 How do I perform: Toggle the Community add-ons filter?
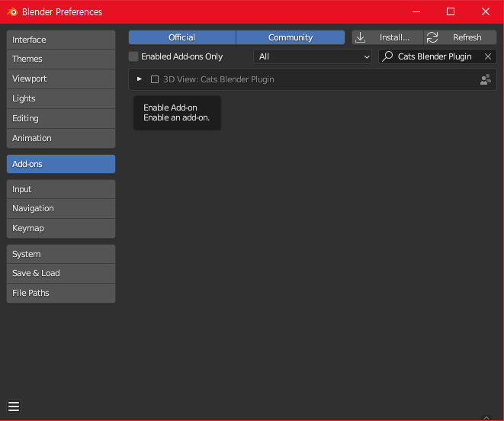click(x=291, y=37)
